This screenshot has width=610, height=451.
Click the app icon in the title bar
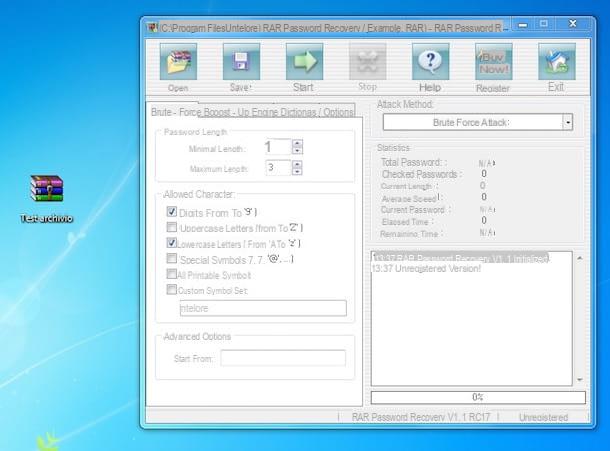(x=152, y=28)
